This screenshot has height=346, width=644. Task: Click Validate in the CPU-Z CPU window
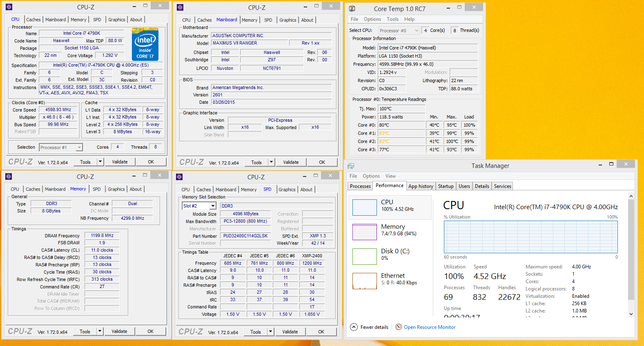120,162
